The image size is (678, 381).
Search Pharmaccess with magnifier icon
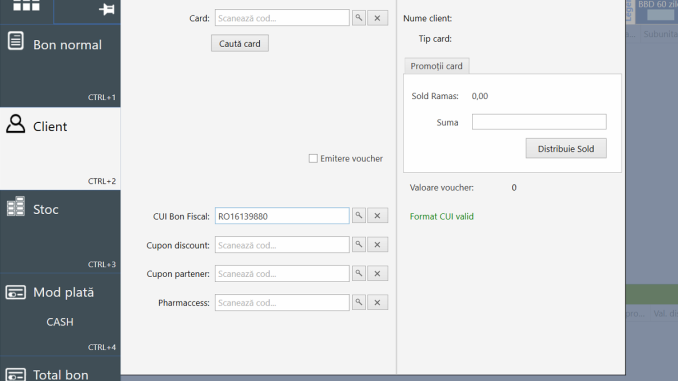click(359, 302)
